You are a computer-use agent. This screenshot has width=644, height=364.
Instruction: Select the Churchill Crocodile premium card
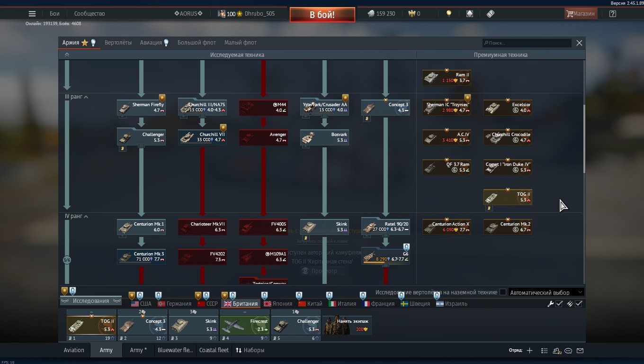(x=508, y=137)
